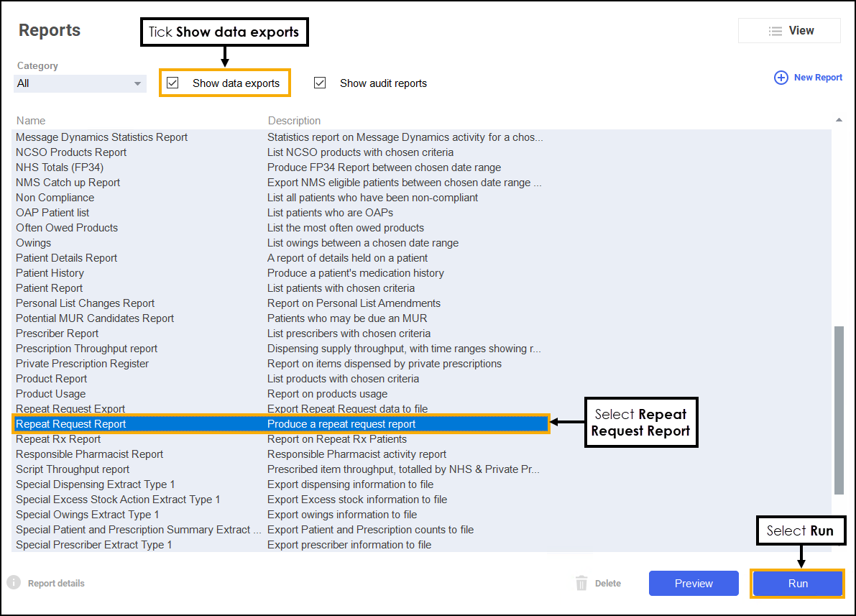The height and width of the screenshot is (616, 856).
Task: Click the Delete trash bin icon
Action: (582, 583)
